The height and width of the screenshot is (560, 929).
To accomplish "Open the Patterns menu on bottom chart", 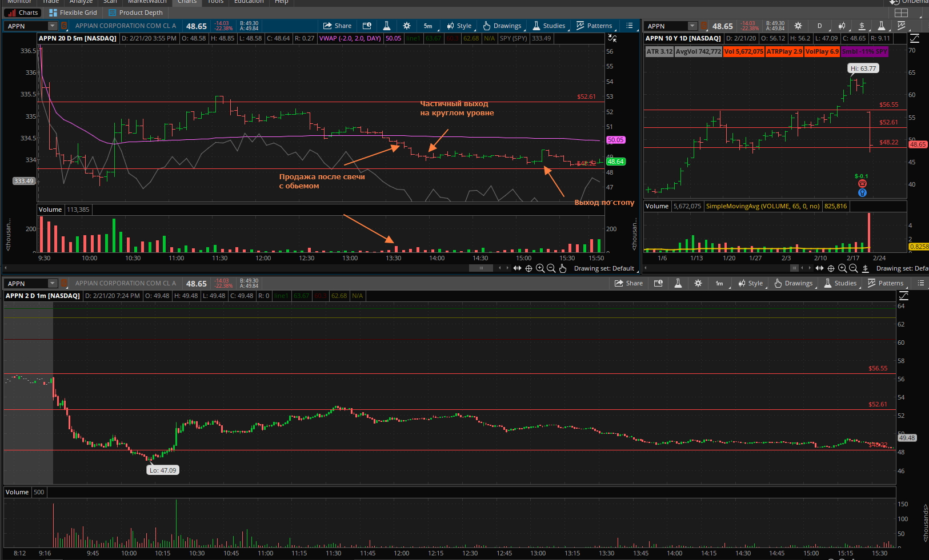I will pyautogui.click(x=886, y=283).
